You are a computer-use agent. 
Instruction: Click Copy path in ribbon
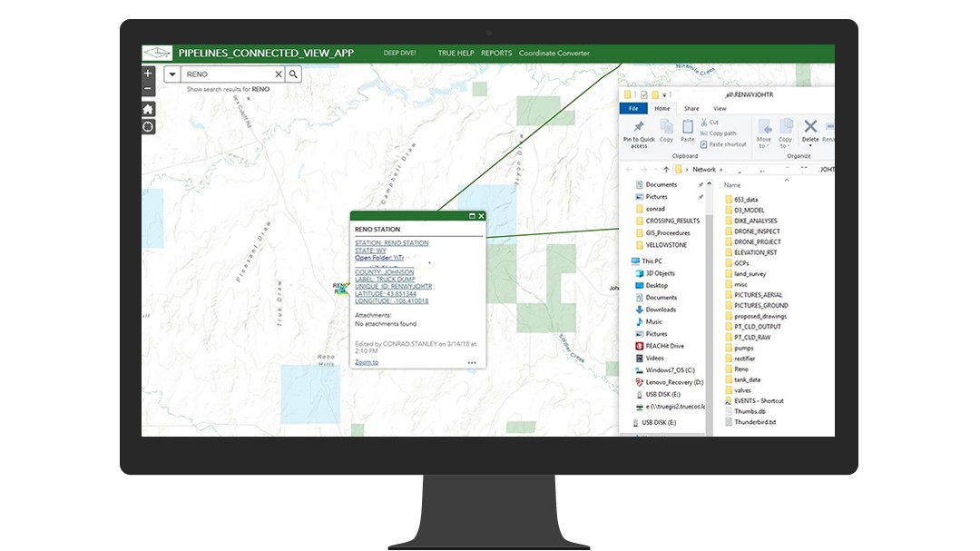tap(718, 133)
